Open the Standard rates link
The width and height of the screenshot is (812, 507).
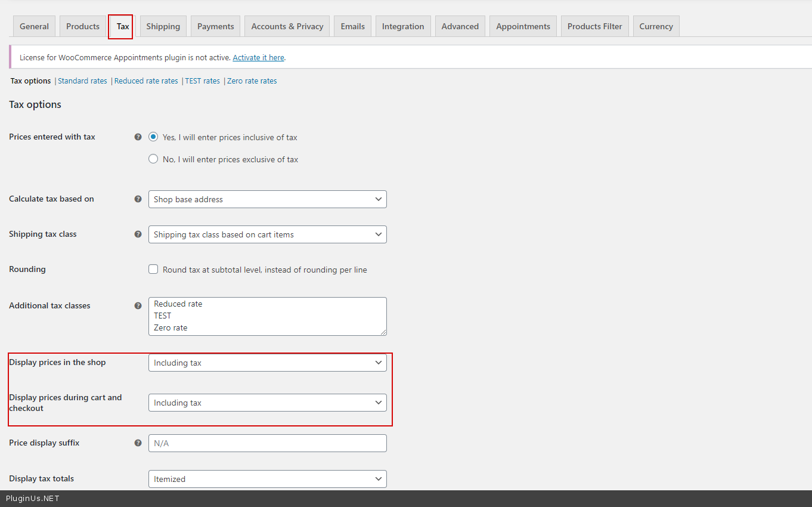click(x=82, y=81)
